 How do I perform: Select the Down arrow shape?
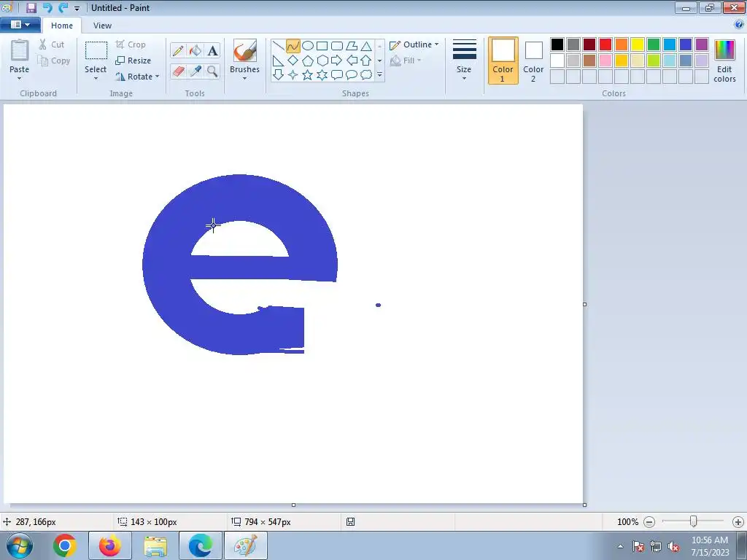coord(278,75)
